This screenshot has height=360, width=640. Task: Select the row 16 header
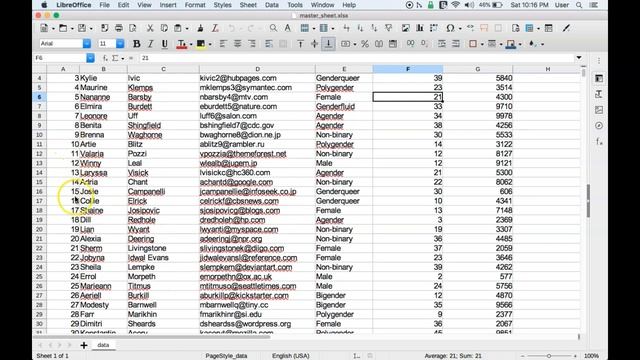tap(40, 191)
